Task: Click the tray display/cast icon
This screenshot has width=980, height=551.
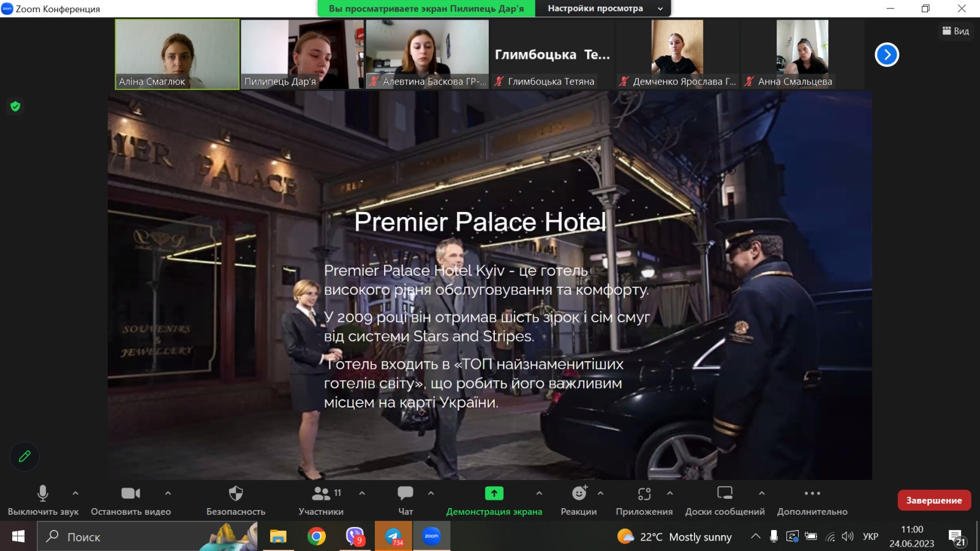Action: coord(793,536)
